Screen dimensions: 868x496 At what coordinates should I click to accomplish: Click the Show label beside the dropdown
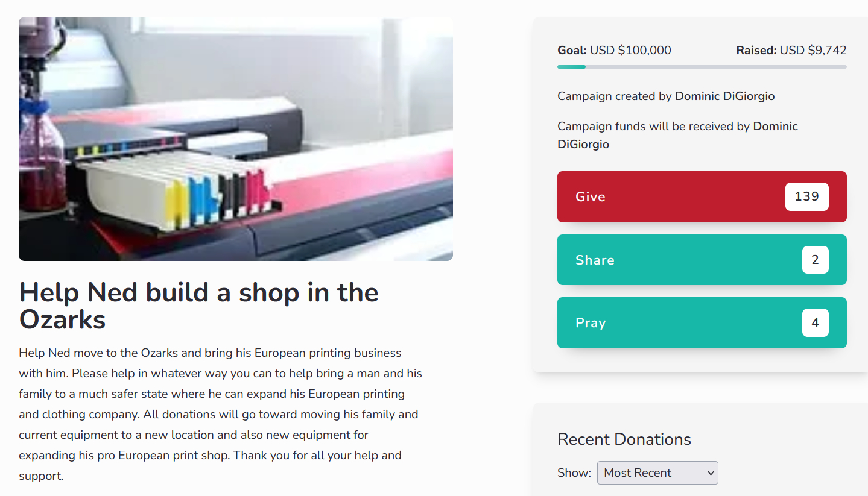coord(574,472)
